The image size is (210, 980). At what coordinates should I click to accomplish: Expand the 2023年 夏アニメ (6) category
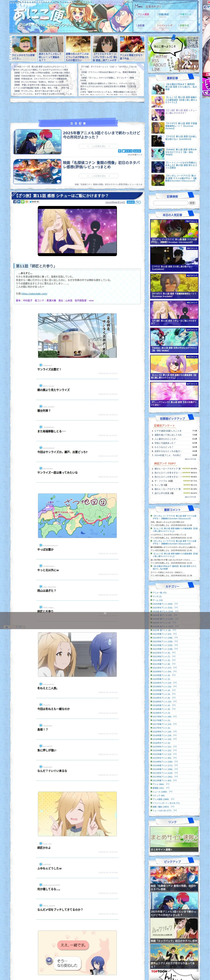pos(174,630)
